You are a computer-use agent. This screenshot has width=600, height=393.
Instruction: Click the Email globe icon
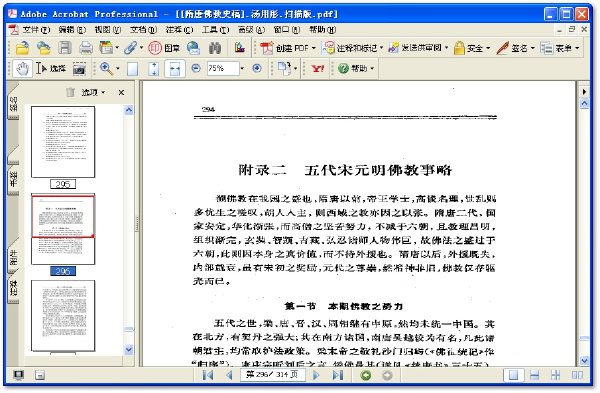click(x=193, y=48)
